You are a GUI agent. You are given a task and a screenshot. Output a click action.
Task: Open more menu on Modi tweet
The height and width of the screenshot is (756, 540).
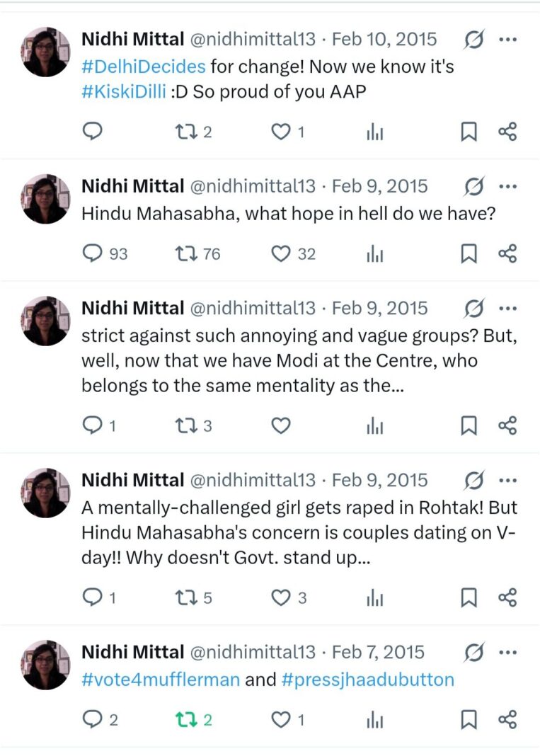pos(507,309)
